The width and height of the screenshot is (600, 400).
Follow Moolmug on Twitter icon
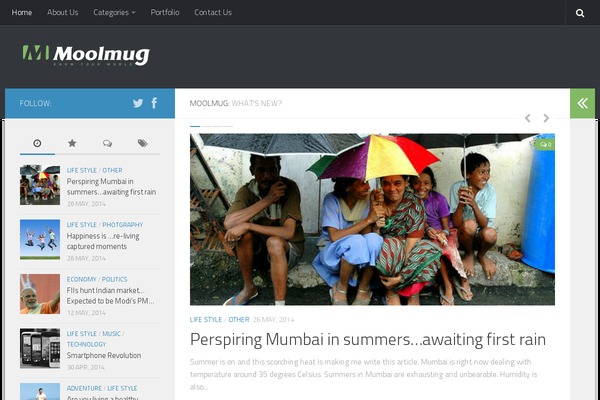tap(138, 103)
